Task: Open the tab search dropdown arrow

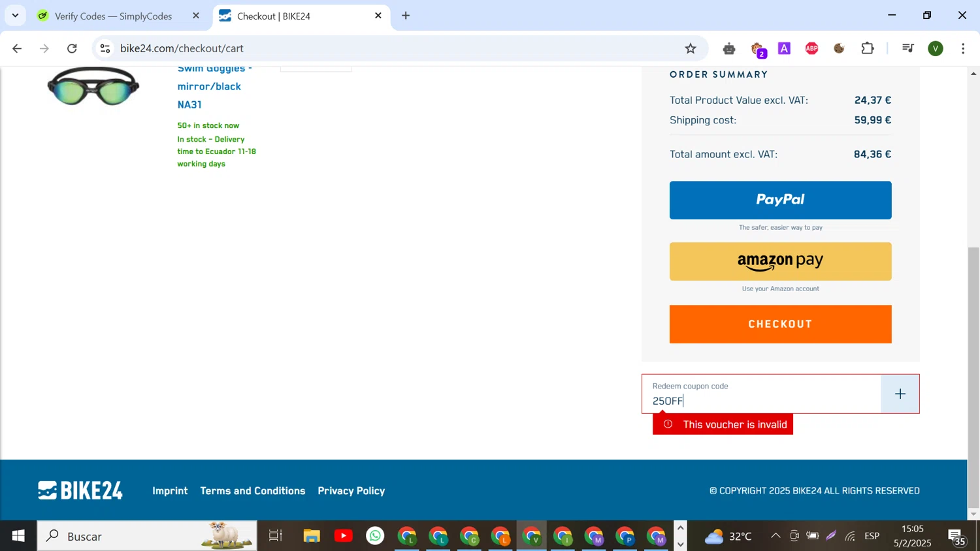Action: click(x=15, y=15)
